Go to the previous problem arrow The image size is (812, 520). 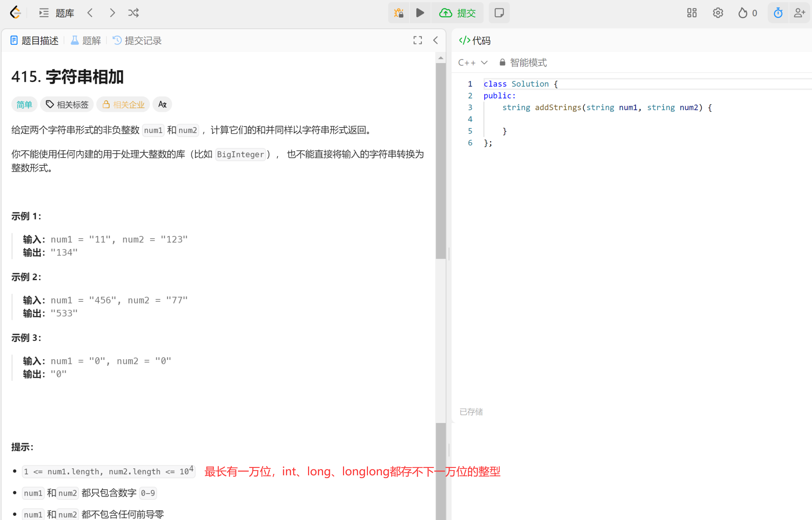point(90,13)
